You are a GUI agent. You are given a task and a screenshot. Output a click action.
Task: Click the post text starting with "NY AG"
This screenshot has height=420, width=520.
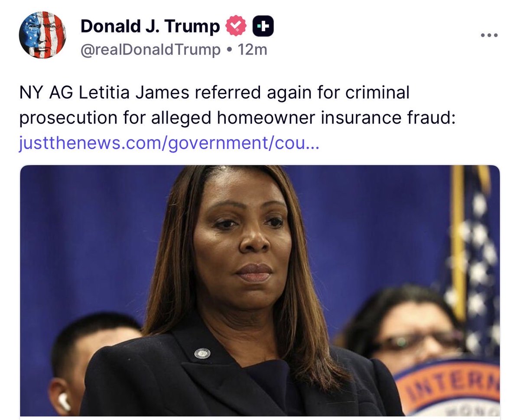(x=237, y=105)
